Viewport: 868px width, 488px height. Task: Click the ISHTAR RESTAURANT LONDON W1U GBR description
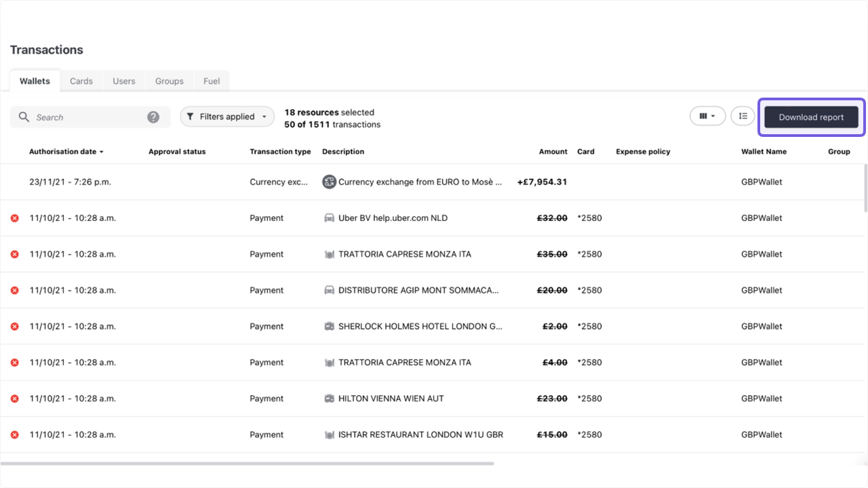point(421,435)
